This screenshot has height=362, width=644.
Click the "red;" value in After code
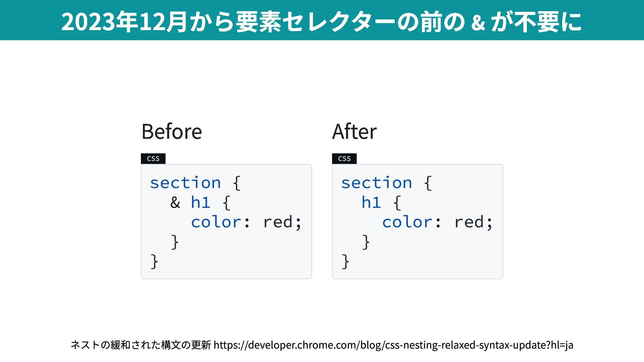tap(474, 222)
